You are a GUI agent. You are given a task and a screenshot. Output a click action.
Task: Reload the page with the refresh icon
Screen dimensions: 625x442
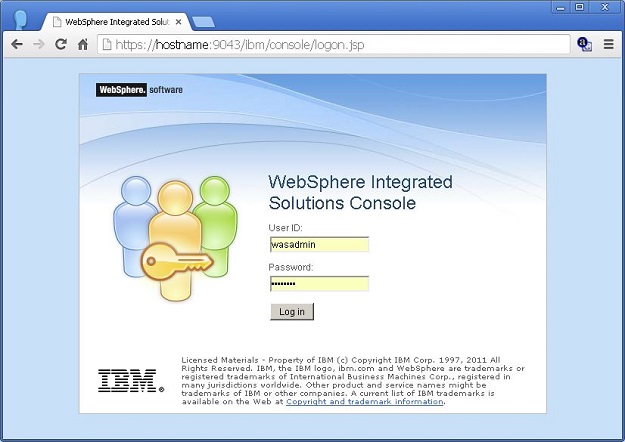click(61, 44)
